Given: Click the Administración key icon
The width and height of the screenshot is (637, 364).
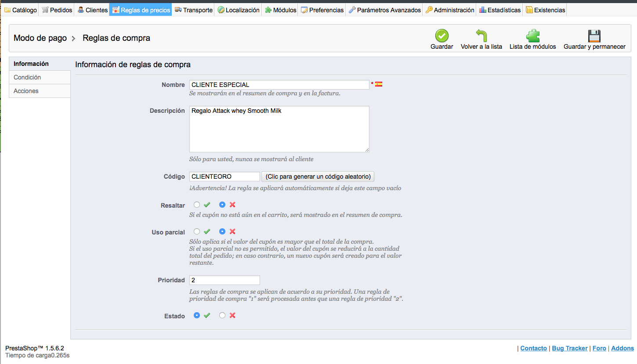Looking at the screenshot, I should point(429,10).
